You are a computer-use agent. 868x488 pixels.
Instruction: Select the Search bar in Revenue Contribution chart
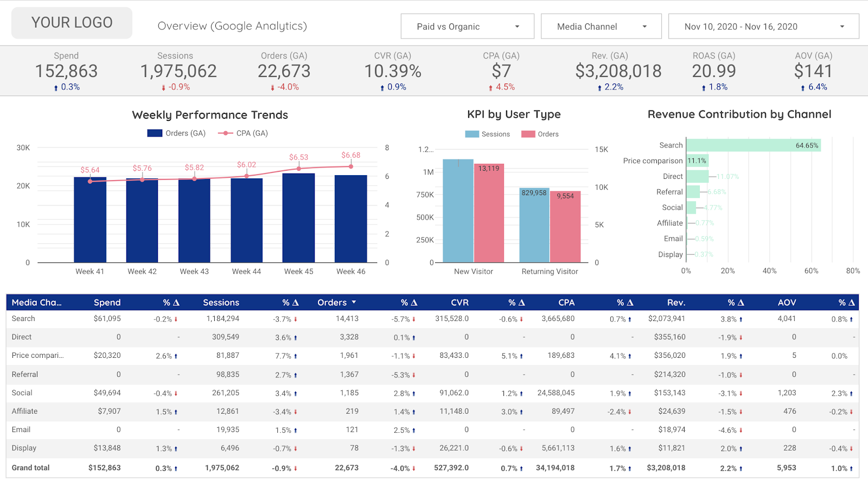coord(754,145)
